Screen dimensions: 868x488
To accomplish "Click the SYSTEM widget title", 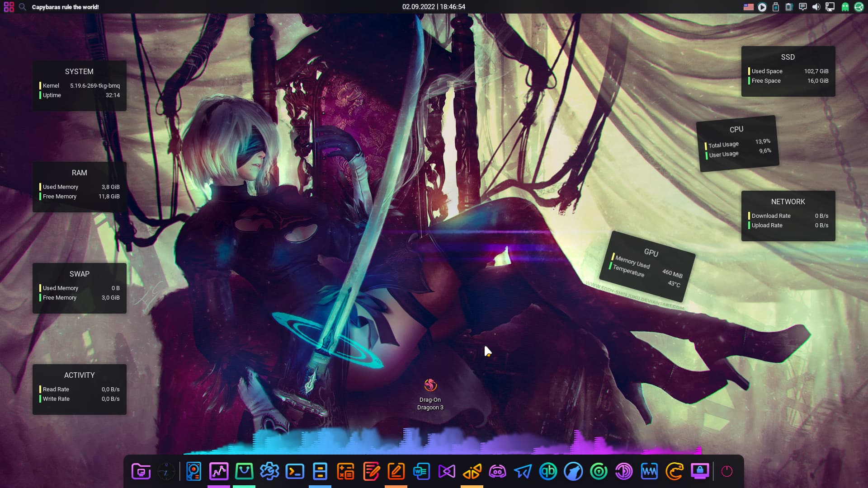I will tap(79, 71).
